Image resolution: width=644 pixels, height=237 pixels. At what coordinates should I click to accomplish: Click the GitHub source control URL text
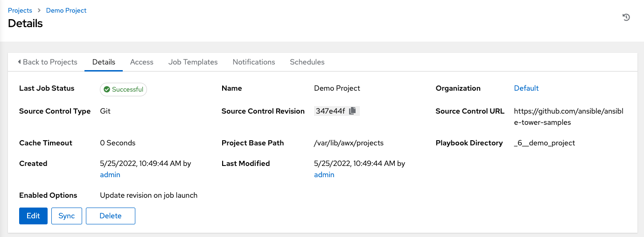point(568,116)
